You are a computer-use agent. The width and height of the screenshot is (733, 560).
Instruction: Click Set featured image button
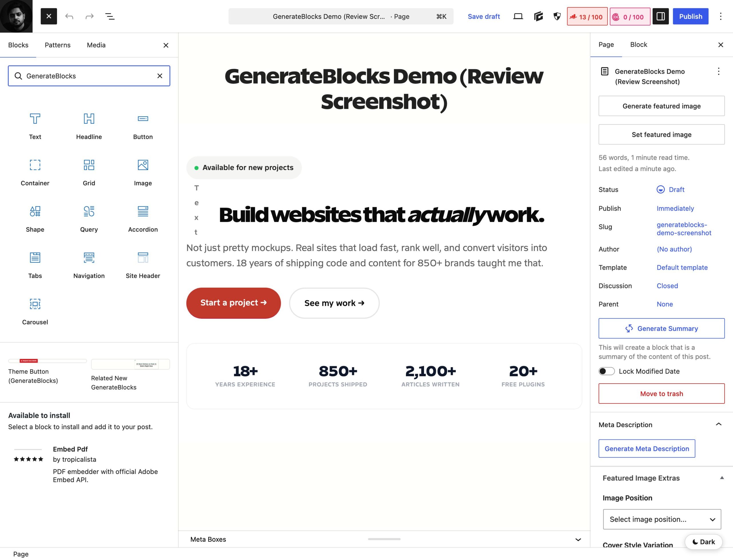click(x=661, y=134)
